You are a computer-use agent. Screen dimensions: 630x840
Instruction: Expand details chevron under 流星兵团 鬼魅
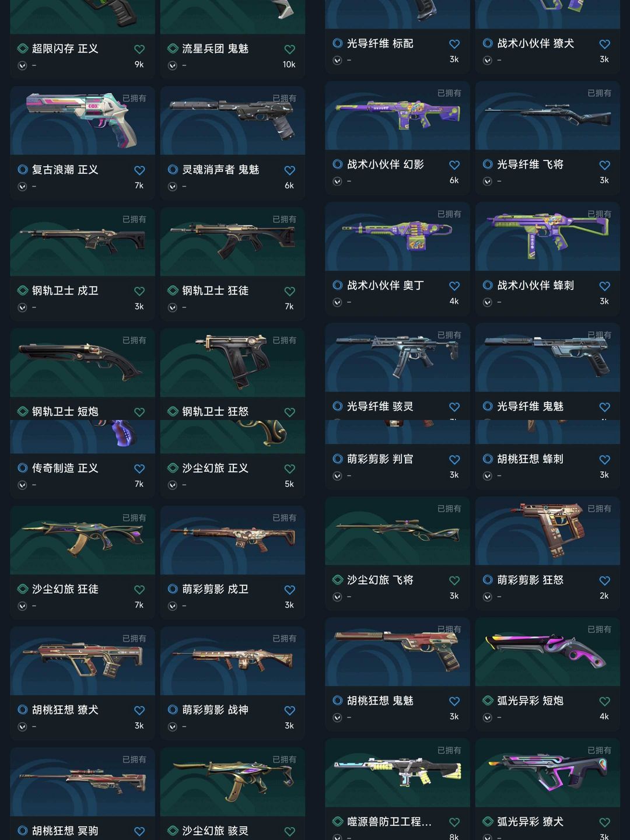[173, 65]
